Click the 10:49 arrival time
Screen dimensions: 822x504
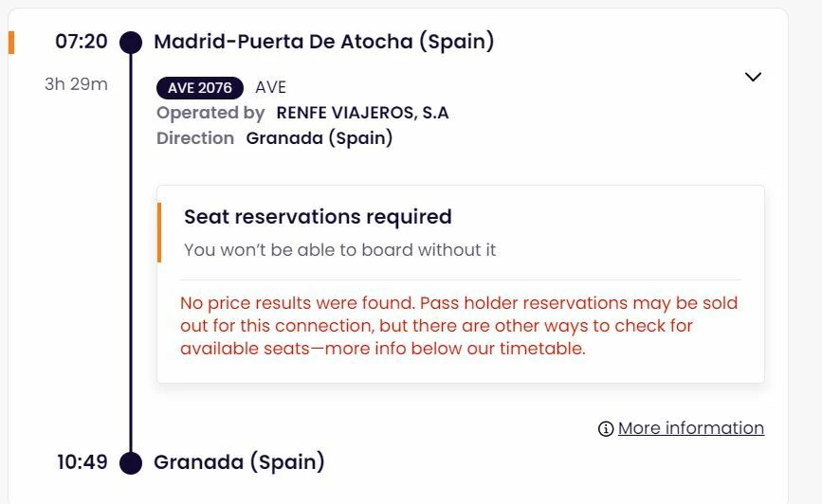(82, 462)
